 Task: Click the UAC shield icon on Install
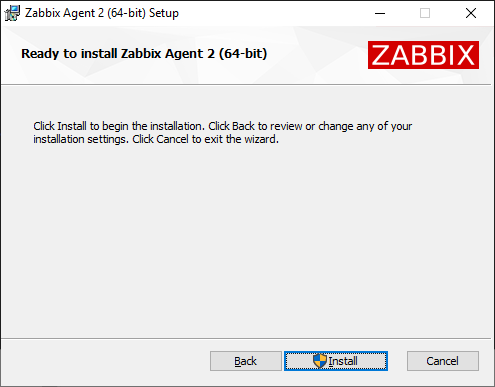click(320, 361)
